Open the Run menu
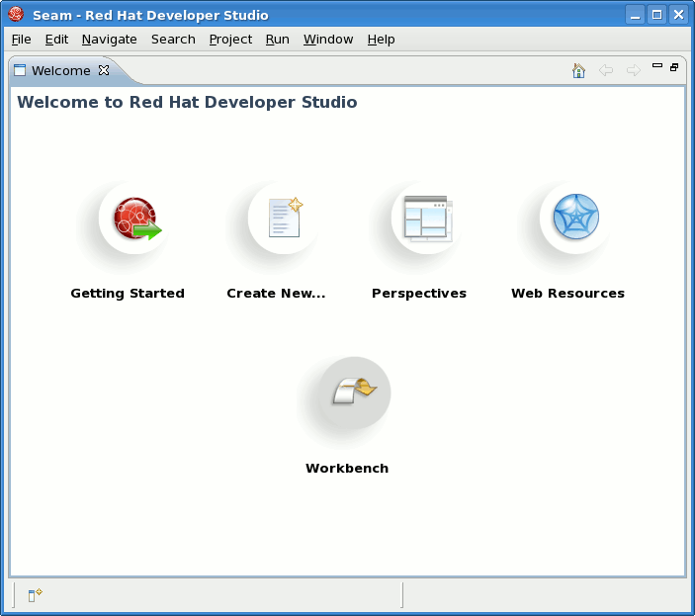Screen dimensions: 695x616 278,40
